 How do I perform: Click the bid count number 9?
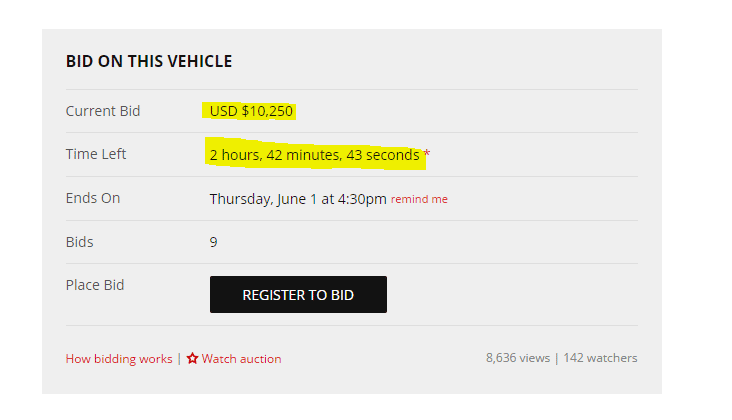tap(214, 242)
